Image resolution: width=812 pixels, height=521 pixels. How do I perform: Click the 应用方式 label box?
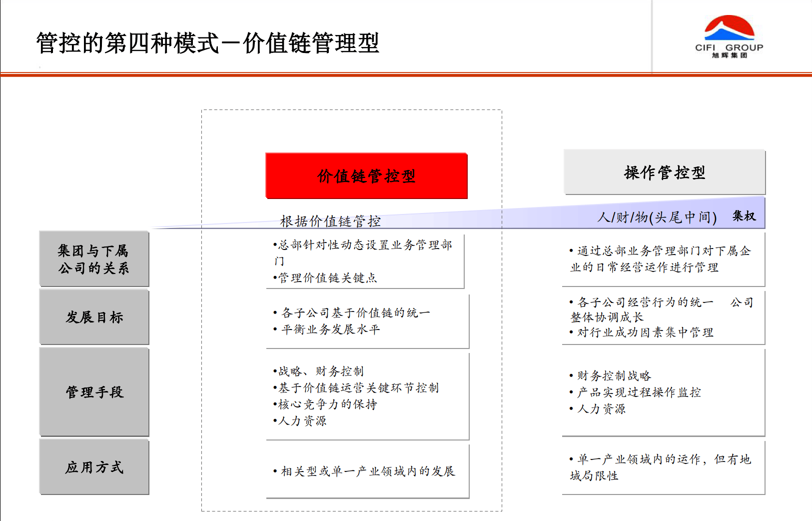coord(93,466)
